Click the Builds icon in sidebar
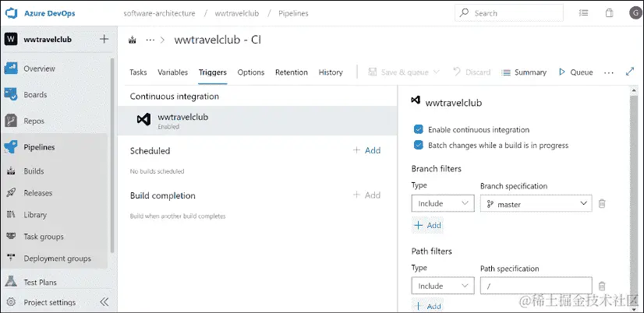This screenshot has height=313, width=644. point(11,171)
